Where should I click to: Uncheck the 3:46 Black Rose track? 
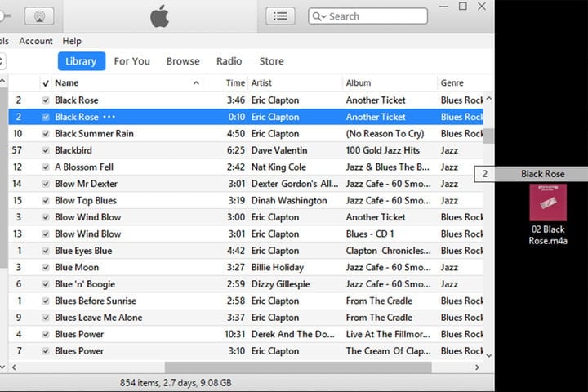pos(46,100)
